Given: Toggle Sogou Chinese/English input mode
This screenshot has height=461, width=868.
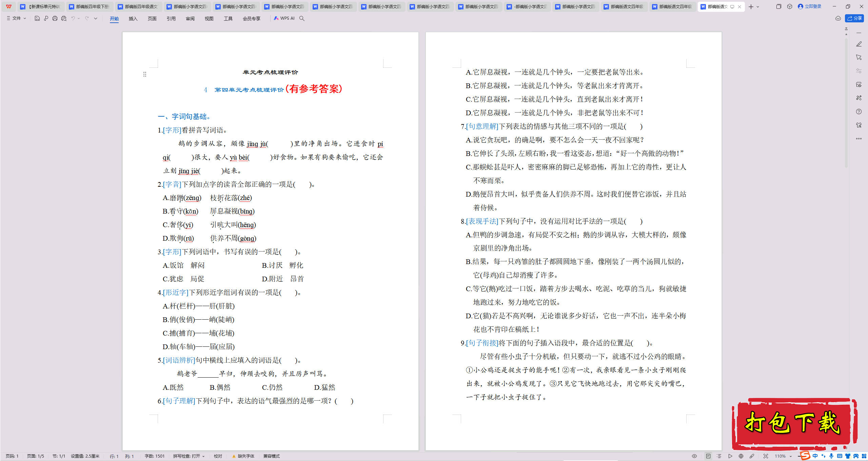Looking at the screenshot, I should tap(815, 456).
